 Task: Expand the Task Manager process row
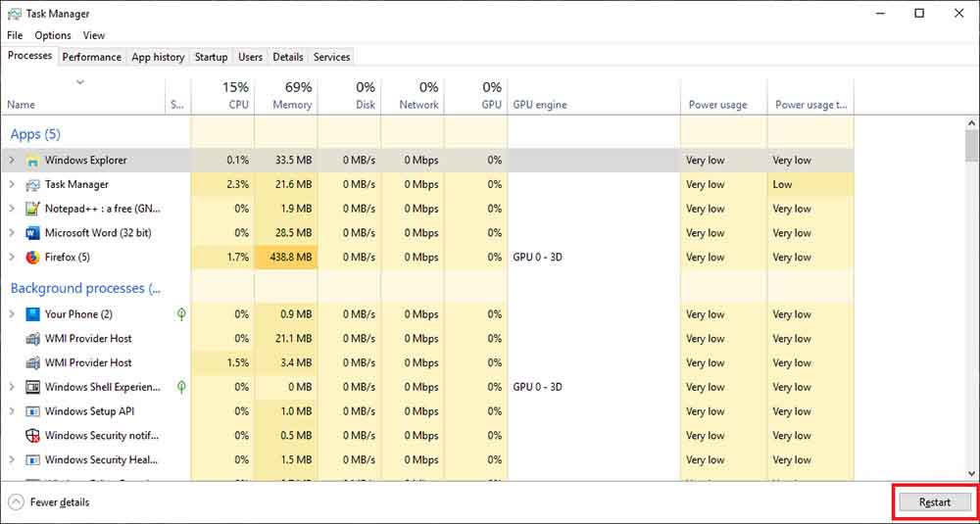(11, 185)
